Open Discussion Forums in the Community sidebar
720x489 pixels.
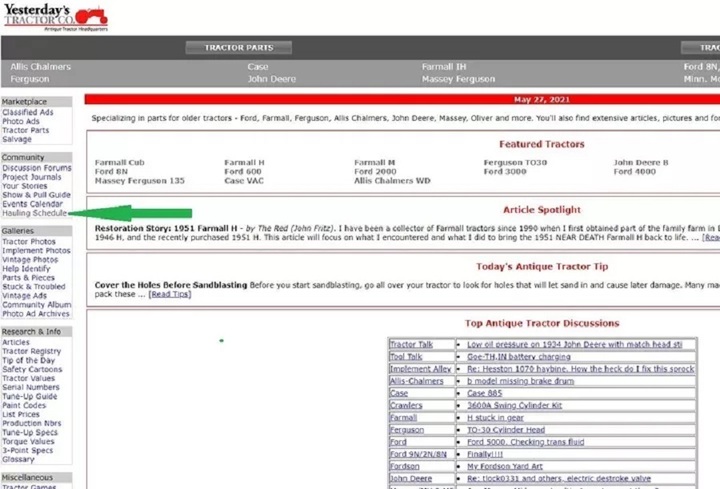[37, 168]
